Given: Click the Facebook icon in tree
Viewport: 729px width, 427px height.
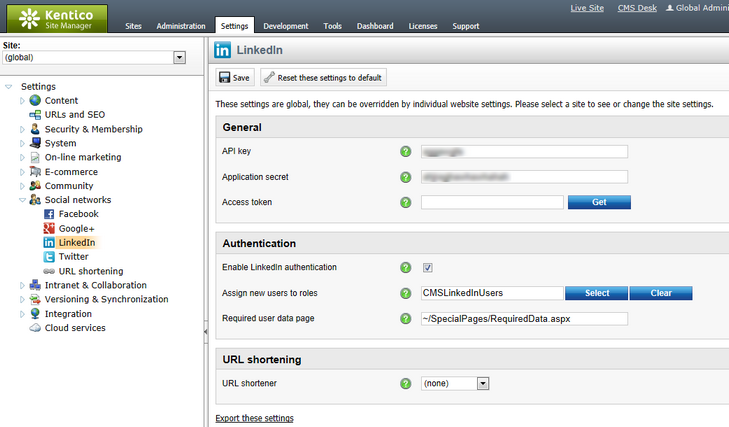Looking at the screenshot, I should (49, 214).
